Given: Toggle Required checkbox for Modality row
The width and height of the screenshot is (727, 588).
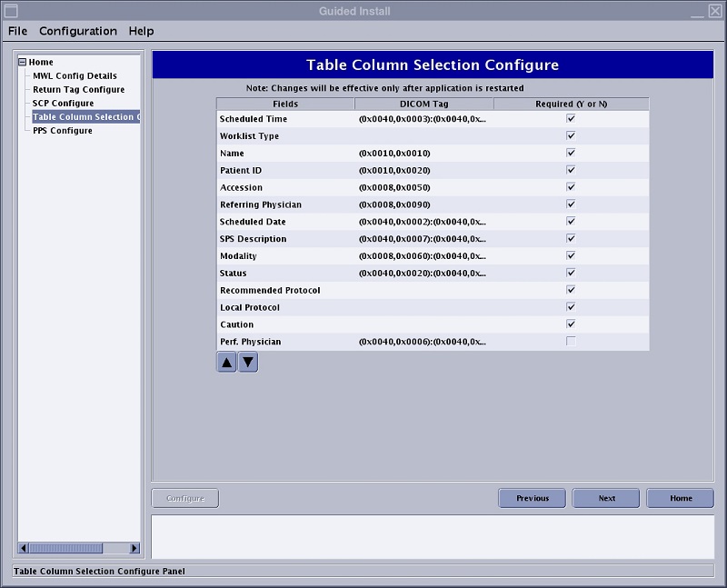Looking at the screenshot, I should tap(571, 256).
